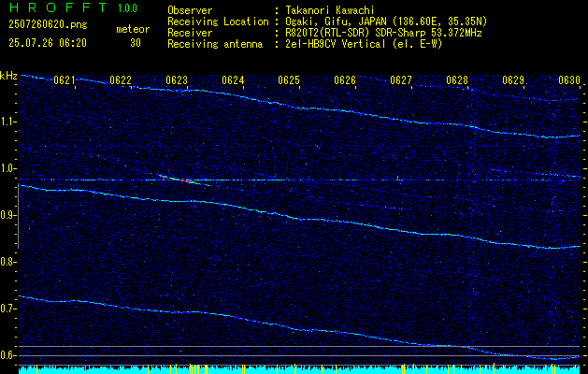The width and height of the screenshot is (588, 374).
Task: Click the Receiving Location label
Action: pyautogui.click(x=218, y=22)
